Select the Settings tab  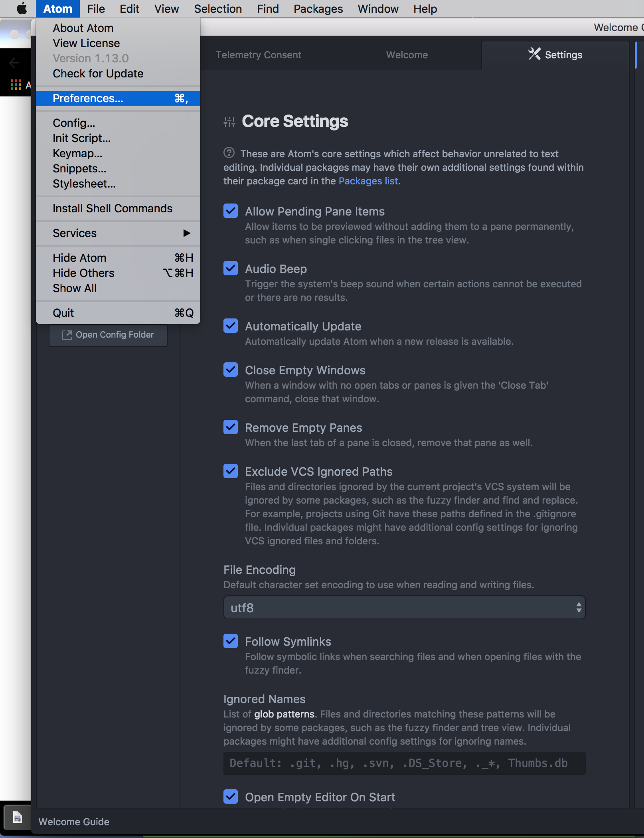555,55
